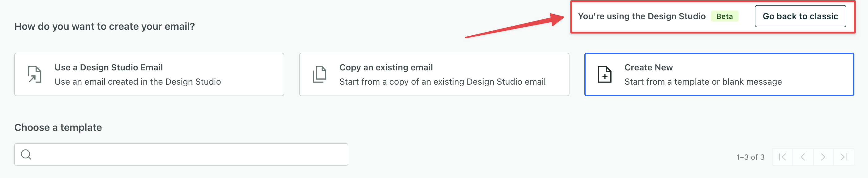
Task: Click "Start from a template or blank message" description
Action: (x=703, y=82)
